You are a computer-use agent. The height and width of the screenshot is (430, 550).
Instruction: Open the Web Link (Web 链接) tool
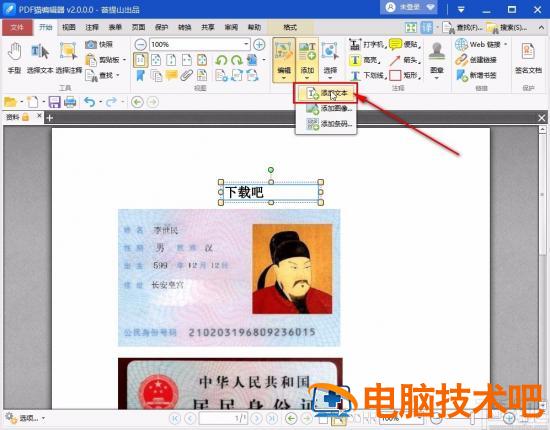point(481,45)
